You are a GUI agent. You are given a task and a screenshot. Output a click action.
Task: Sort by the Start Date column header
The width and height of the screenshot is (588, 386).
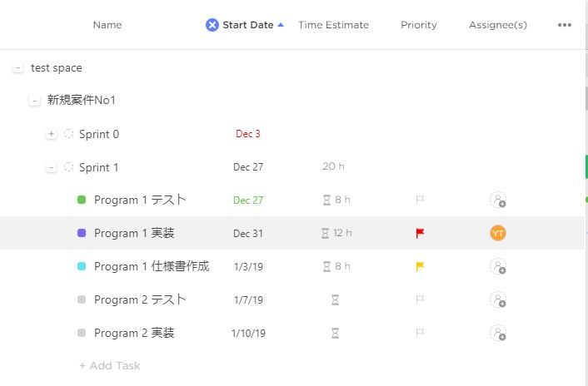click(x=248, y=25)
